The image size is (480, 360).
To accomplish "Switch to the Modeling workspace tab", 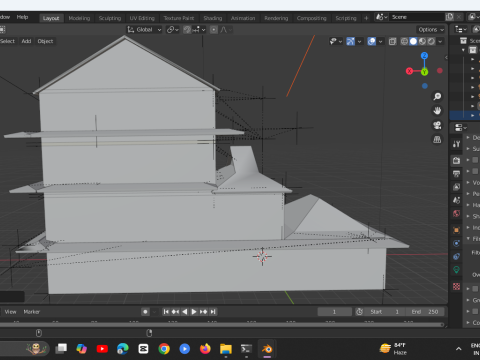I will click(79, 18).
